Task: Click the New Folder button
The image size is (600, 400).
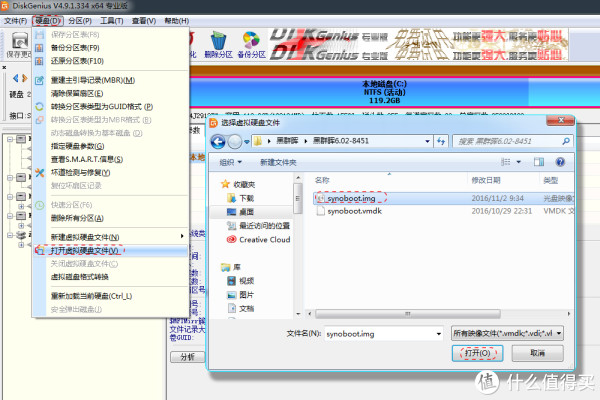Action: [278, 162]
